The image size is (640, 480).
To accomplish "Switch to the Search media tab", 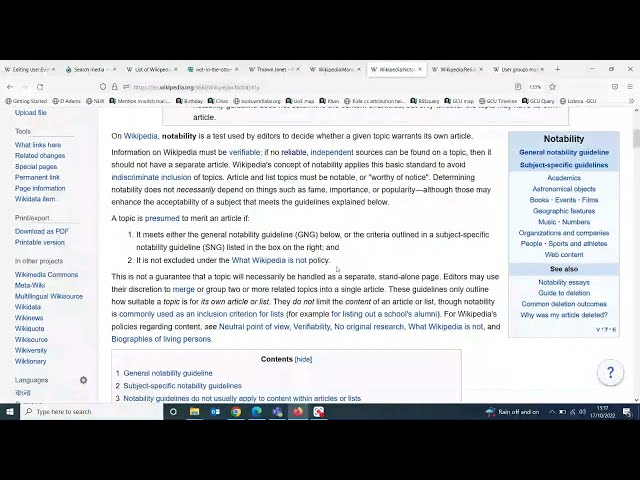I will pos(90,69).
